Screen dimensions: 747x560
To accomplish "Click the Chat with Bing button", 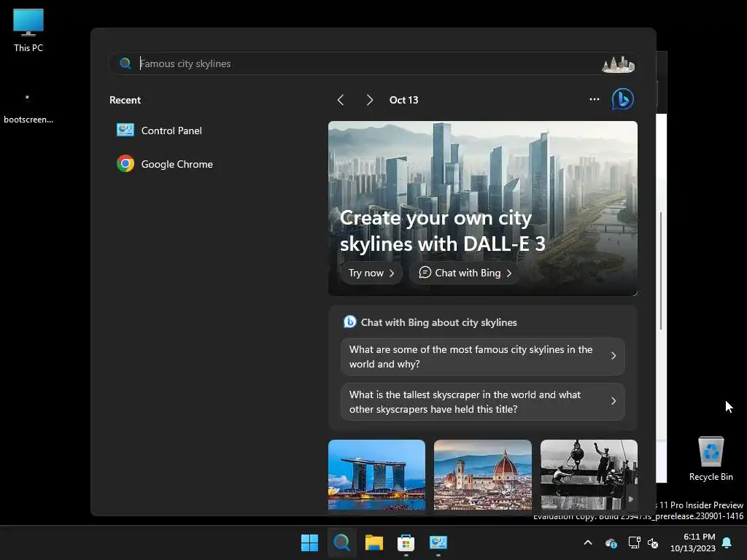I will 465,273.
